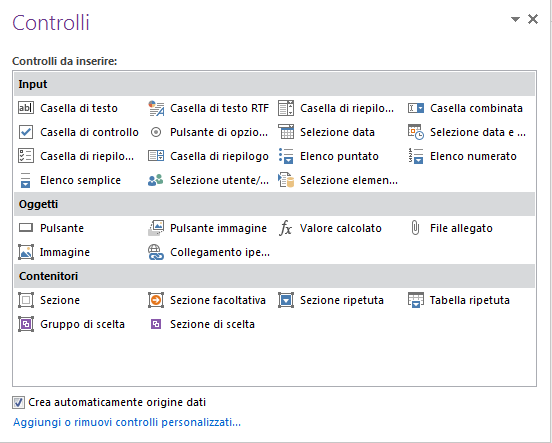
Task: Toggle Crea automaticamente origine dati checkbox
Action: 18,402
